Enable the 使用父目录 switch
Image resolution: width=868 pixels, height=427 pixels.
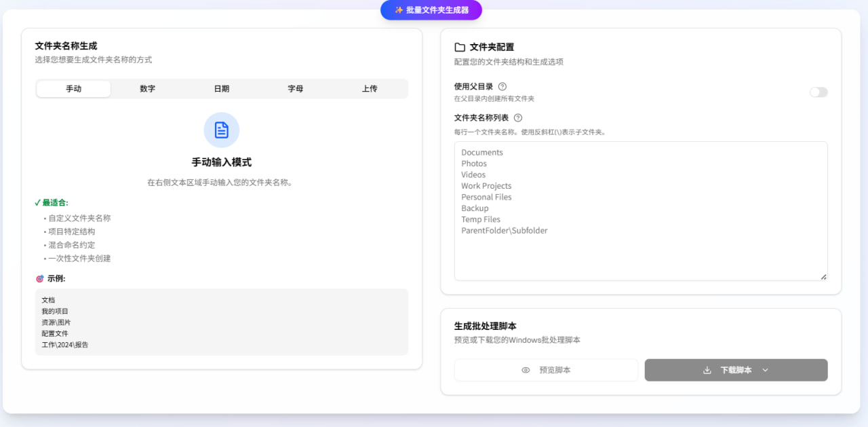coord(818,92)
